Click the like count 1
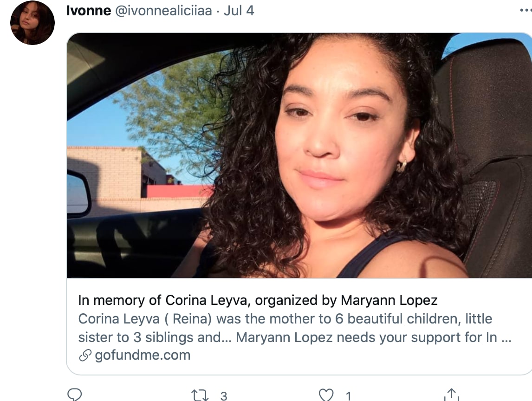The image size is (532, 401). [x=349, y=396]
